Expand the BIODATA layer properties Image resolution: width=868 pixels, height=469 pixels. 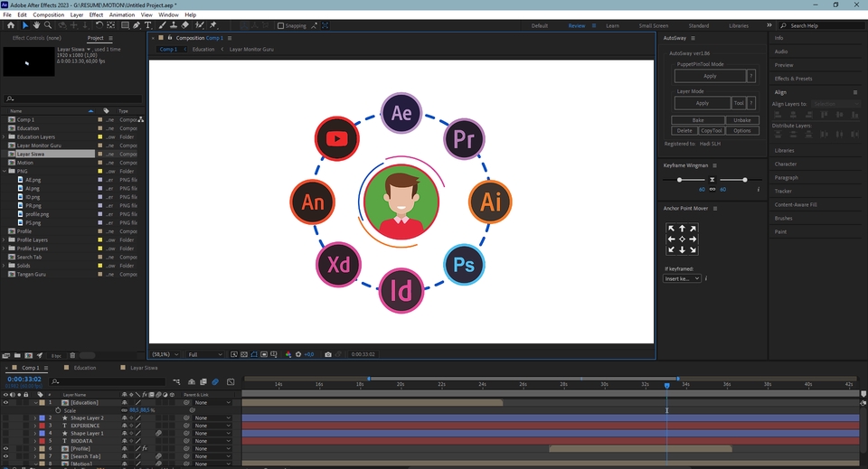35,441
